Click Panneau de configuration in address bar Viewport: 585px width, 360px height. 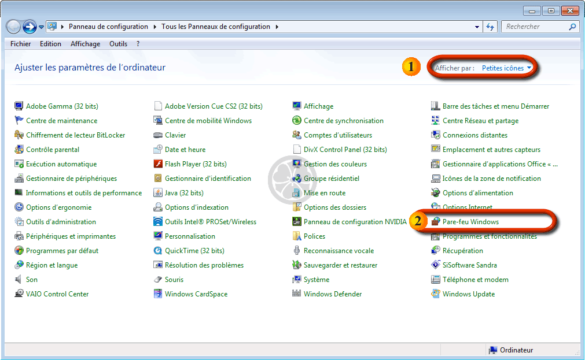[108, 27]
